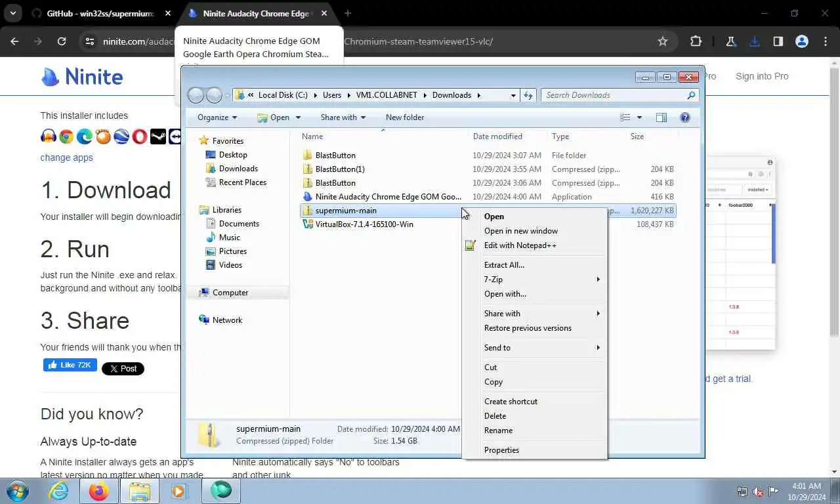Click the Opera red O icon

click(140, 136)
